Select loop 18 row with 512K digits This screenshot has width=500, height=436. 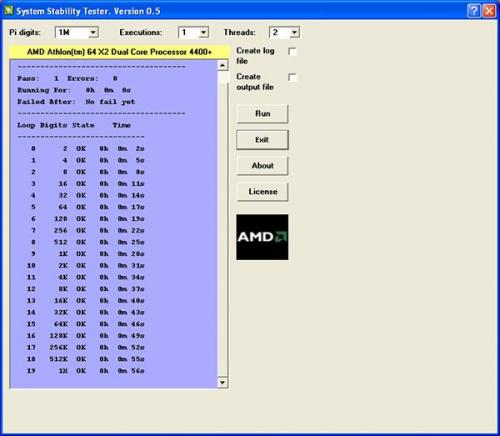click(x=86, y=359)
